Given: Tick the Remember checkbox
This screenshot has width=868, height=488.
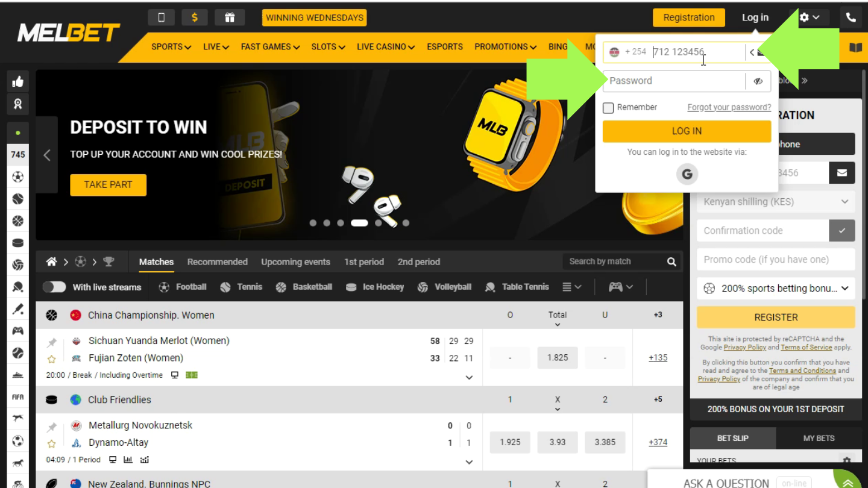Looking at the screenshot, I should [x=608, y=108].
